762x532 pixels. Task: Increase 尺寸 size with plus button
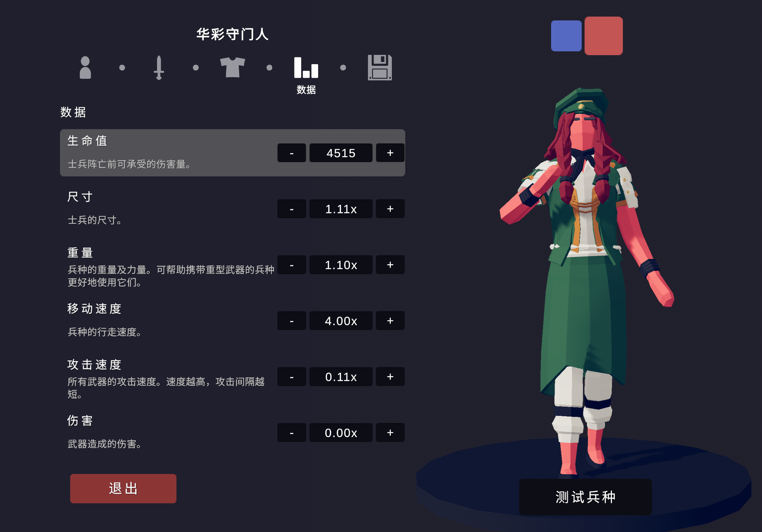tap(390, 209)
